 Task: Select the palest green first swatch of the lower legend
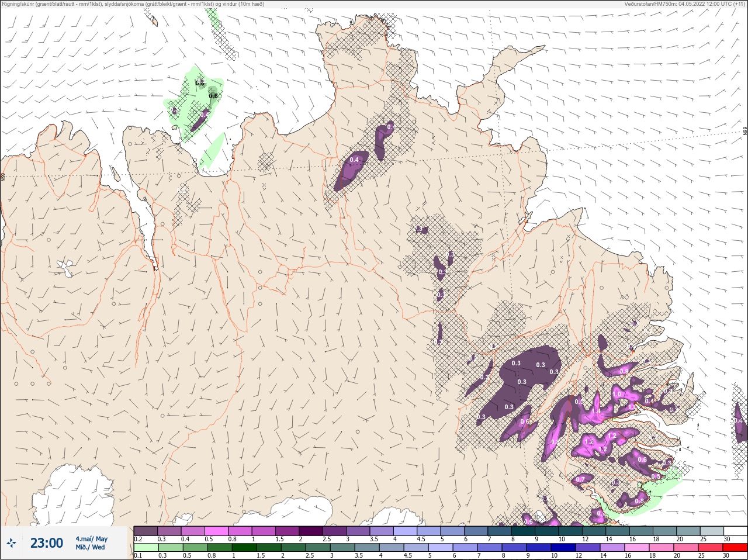pos(146,547)
